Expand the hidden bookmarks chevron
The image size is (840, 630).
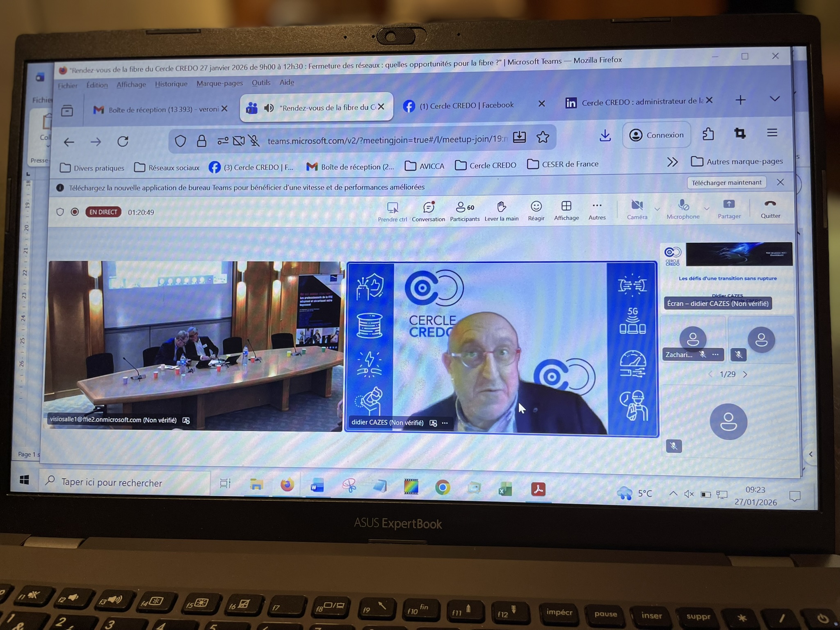pos(672,162)
